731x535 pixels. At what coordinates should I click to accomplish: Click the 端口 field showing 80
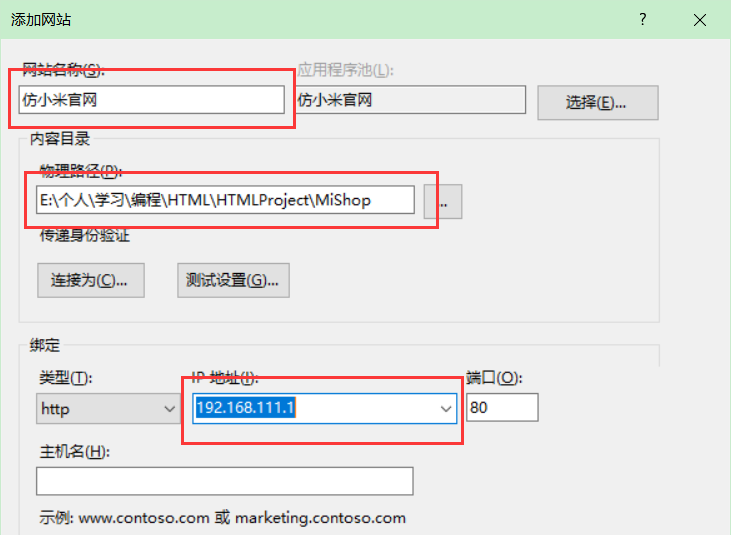(x=502, y=408)
